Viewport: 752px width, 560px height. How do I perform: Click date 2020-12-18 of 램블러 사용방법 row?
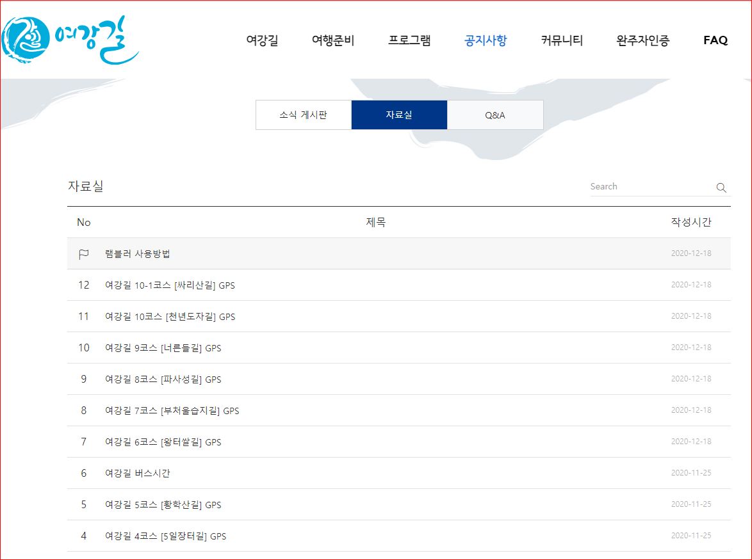click(x=691, y=253)
